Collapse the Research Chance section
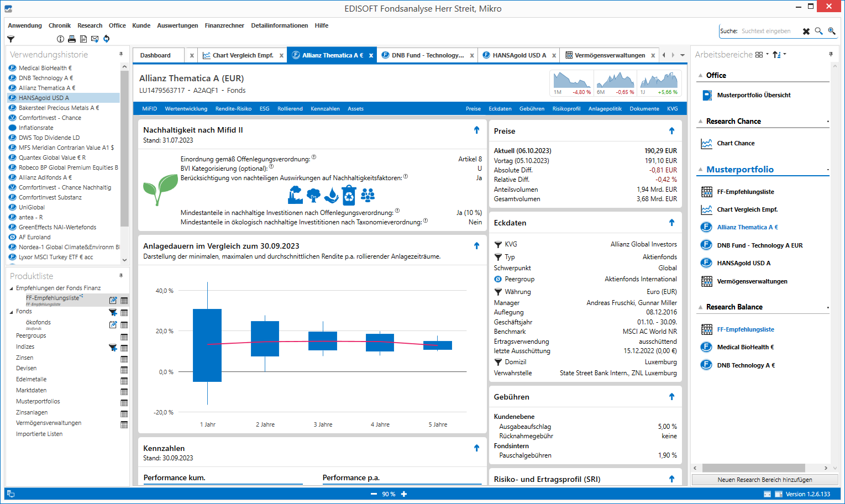 coord(700,122)
